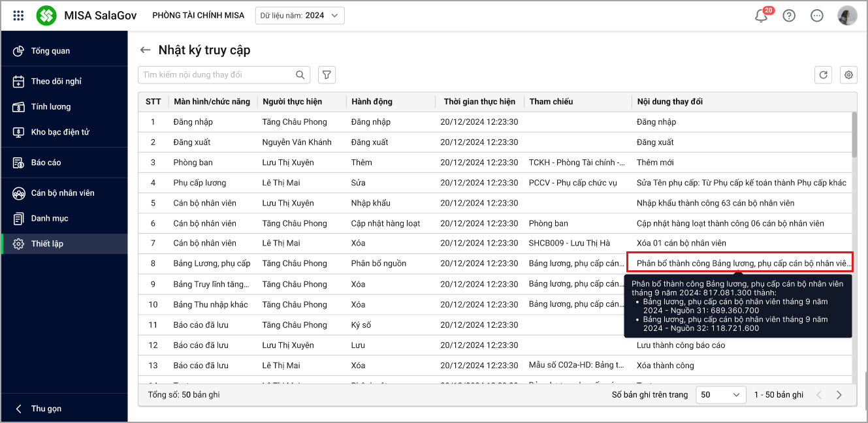Open the help question mark icon
Image resolution: width=868 pixels, height=423 pixels.
pyautogui.click(x=789, y=16)
